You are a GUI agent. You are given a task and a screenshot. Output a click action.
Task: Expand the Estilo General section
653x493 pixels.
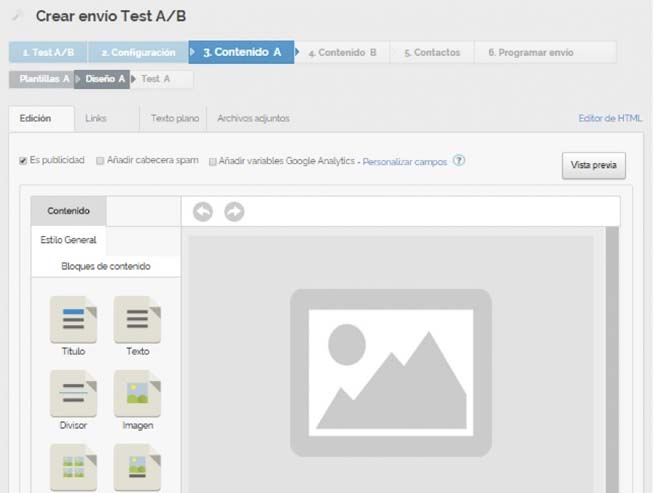[x=68, y=240]
